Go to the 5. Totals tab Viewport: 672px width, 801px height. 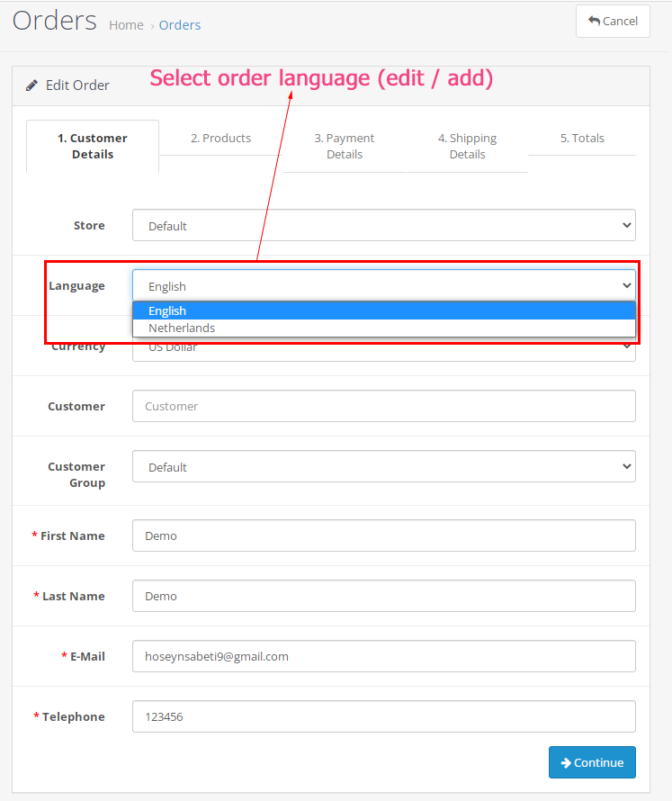click(x=582, y=139)
